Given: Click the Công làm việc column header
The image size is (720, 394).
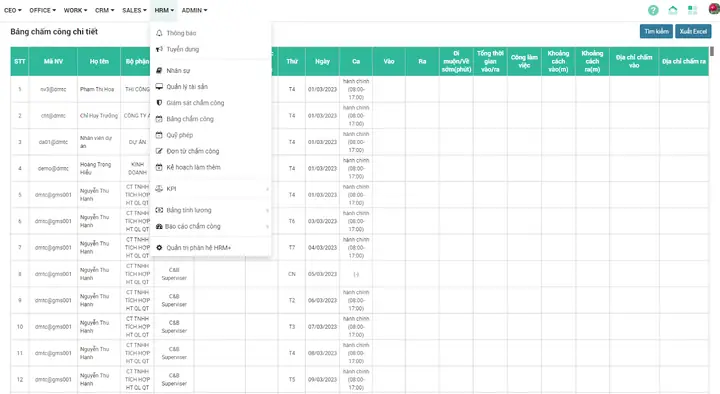Looking at the screenshot, I should click(524, 61).
